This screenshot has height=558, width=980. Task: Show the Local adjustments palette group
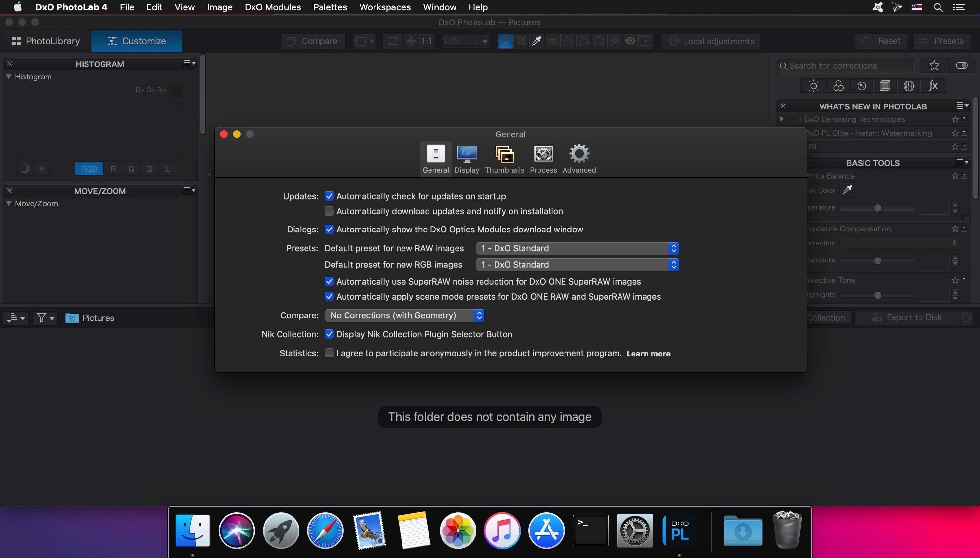909,86
